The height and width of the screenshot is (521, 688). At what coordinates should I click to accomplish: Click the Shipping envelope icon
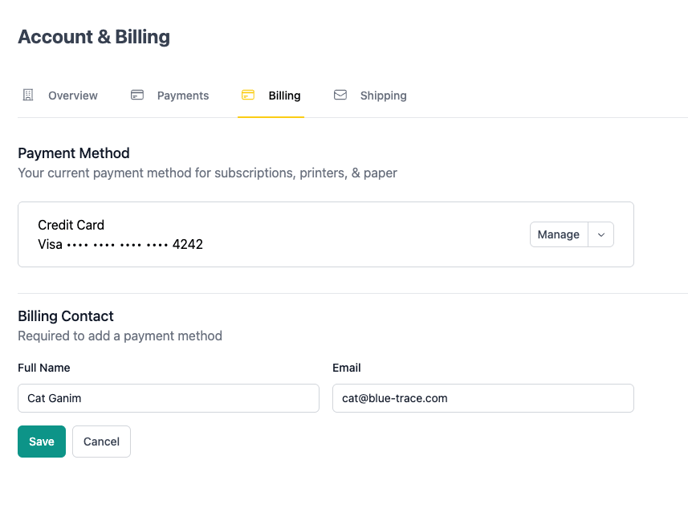340,95
